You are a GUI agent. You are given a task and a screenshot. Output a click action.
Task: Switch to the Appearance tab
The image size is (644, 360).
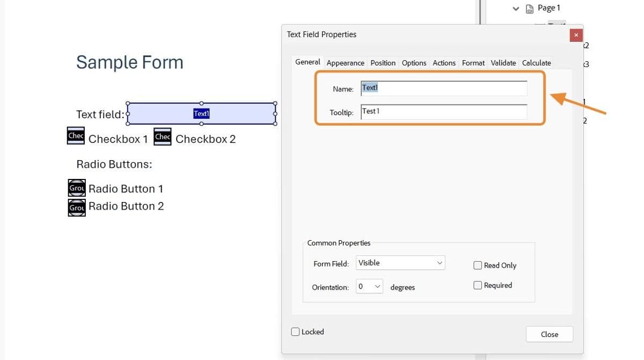pos(345,63)
